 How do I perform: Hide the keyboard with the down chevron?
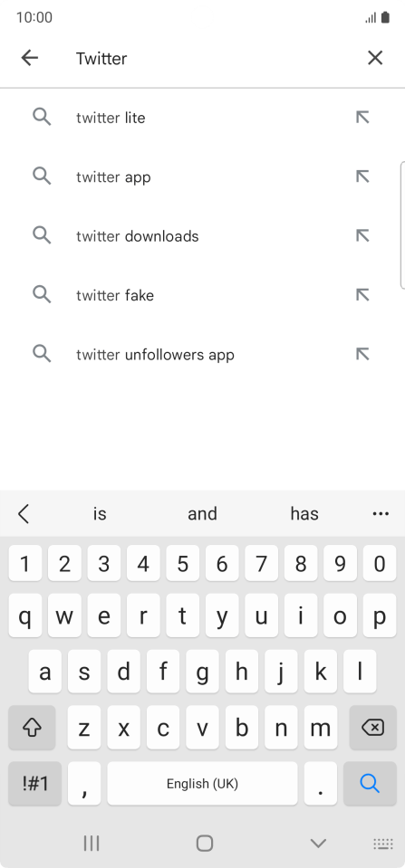318,843
